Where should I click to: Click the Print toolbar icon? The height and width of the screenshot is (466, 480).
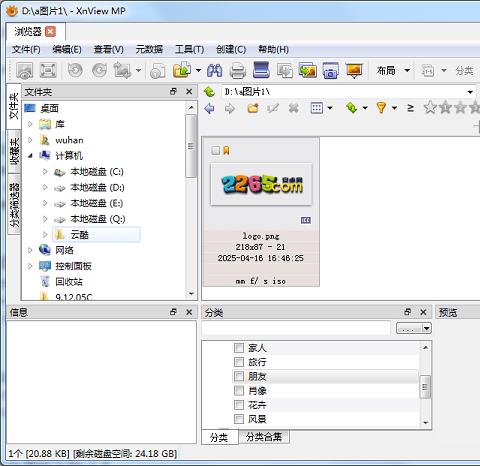pos(238,71)
